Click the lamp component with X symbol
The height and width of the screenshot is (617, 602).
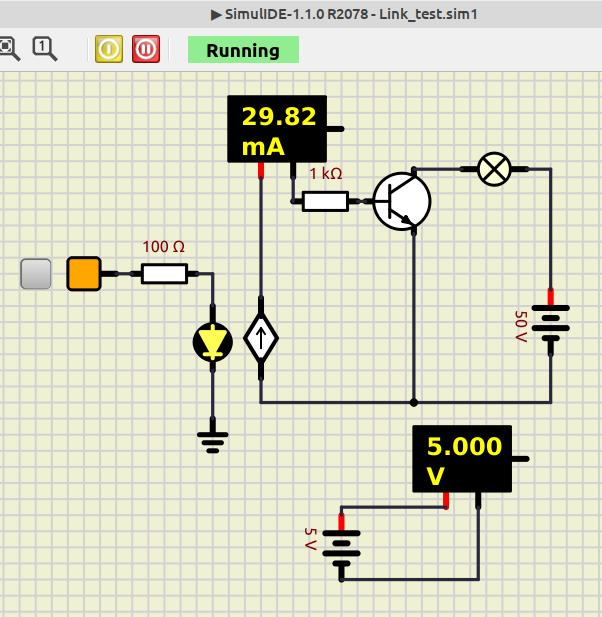(x=493, y=169)
